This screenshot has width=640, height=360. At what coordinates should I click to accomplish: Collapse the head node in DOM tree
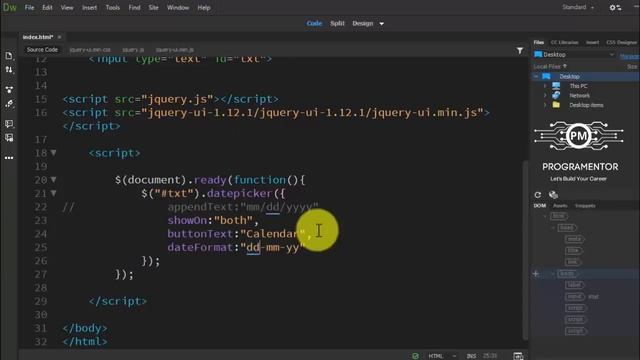pyautogui.click(x=553, y=227)
